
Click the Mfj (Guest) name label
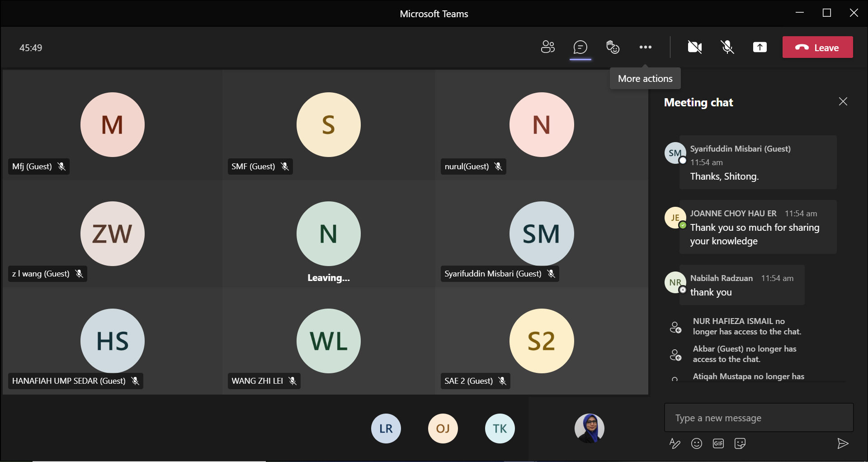point(32,166)
